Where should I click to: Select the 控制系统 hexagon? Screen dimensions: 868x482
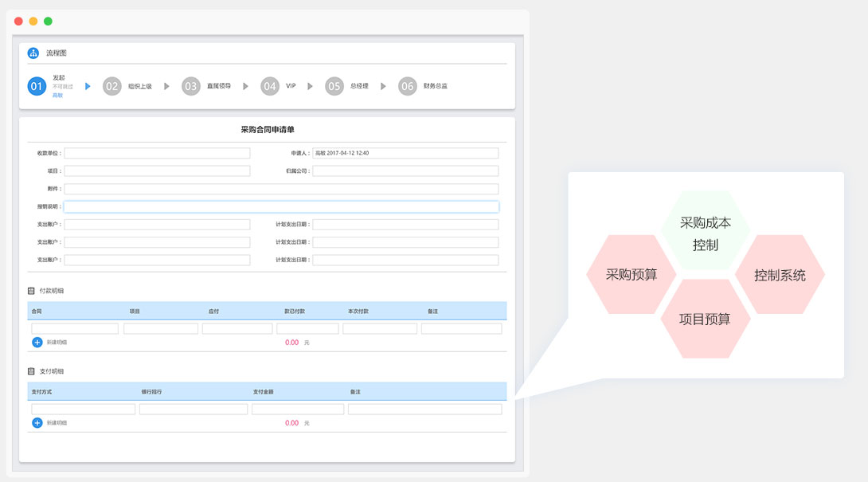pos(780,275)
